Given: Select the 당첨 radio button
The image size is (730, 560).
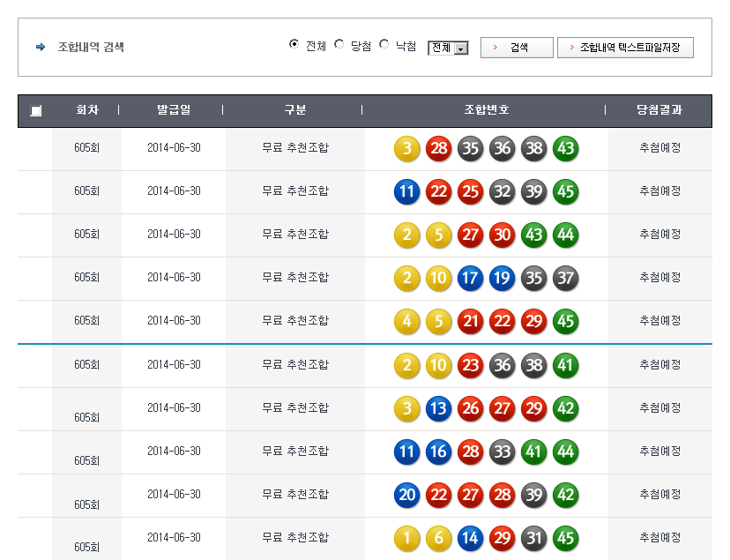Looking at the screenshot, I should click(x=339, y=45).
